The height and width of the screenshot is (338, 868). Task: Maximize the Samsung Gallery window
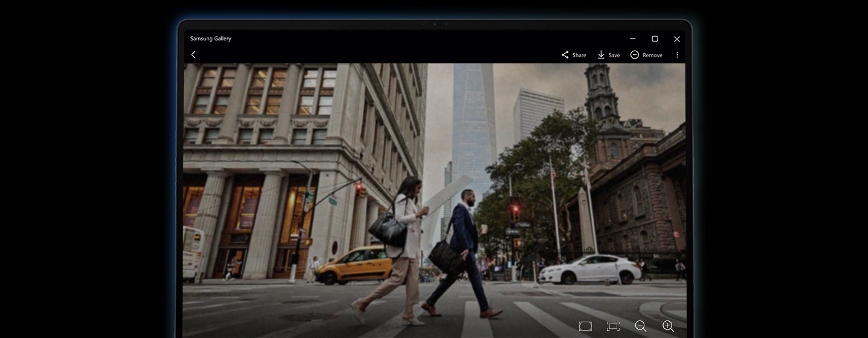[x=655, y=39]
